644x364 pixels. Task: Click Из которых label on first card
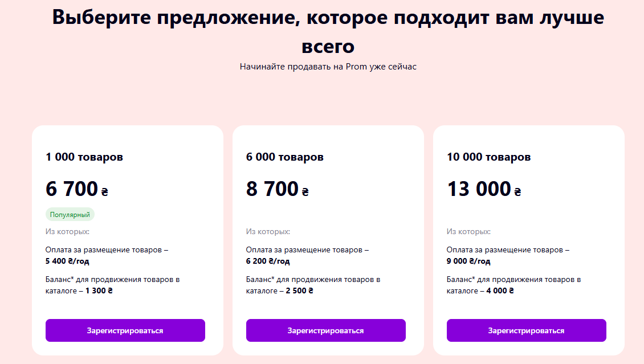(x=63, y=232)
